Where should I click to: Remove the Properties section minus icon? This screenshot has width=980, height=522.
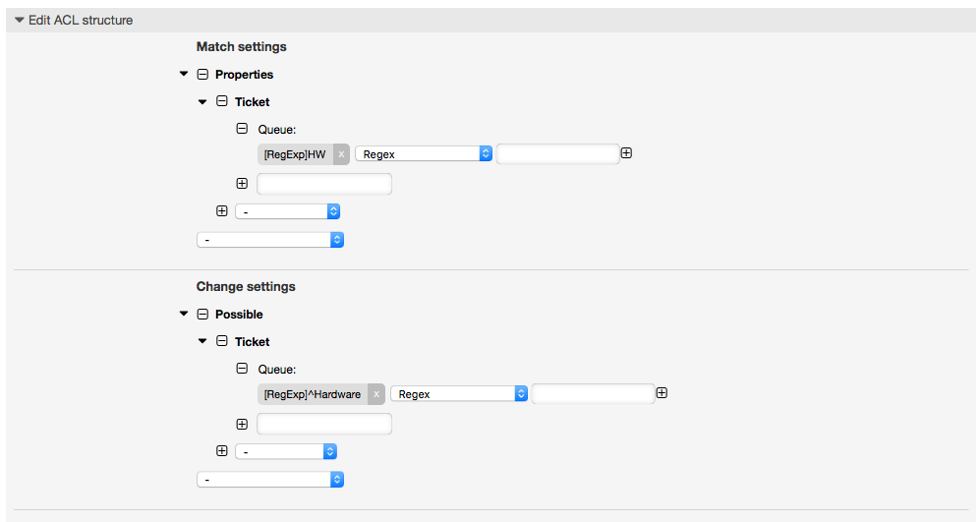tap(202, 75)
